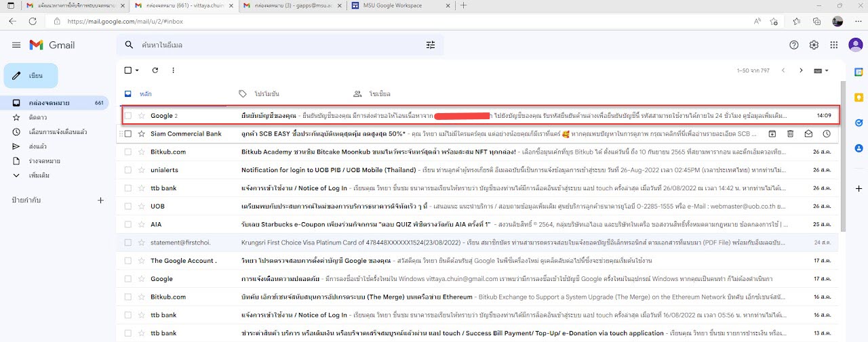The height and width of the screenshot is (342, 868).
Task: Snooze the Siam Commercial Bank email
Action: [827, 133]
